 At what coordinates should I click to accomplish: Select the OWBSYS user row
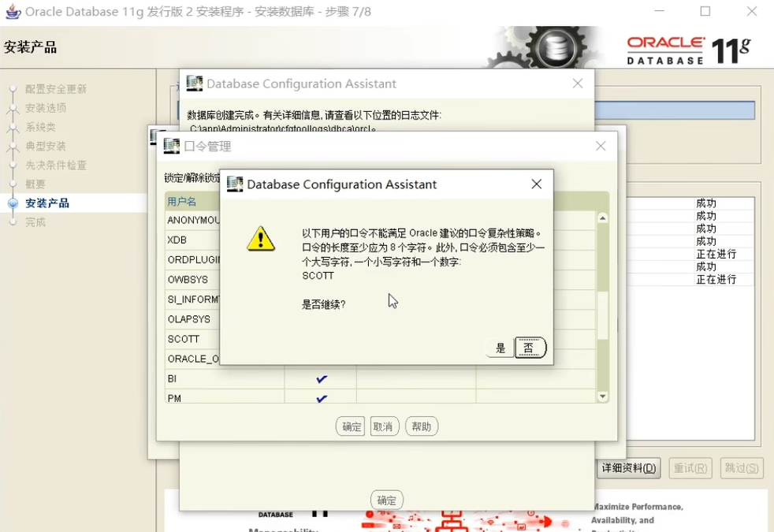point(193,279)
